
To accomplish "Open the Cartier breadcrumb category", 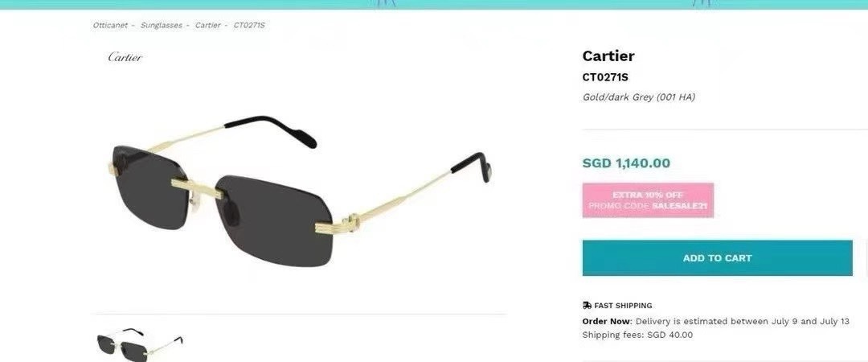I will pos(207,26).
